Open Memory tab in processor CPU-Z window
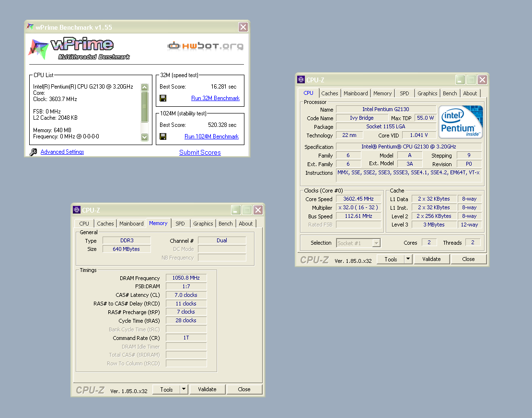The width and height of the screenshot is (532, 418). (382, 93)
